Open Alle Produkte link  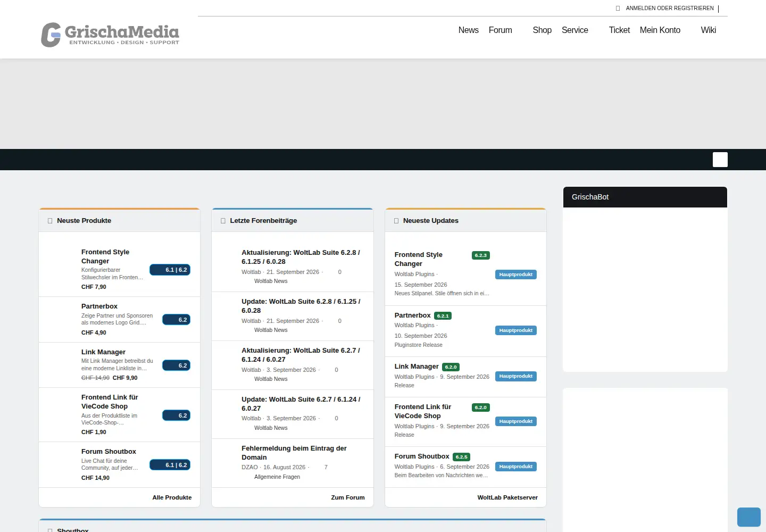pyautogui.click(x=172, y=497)
